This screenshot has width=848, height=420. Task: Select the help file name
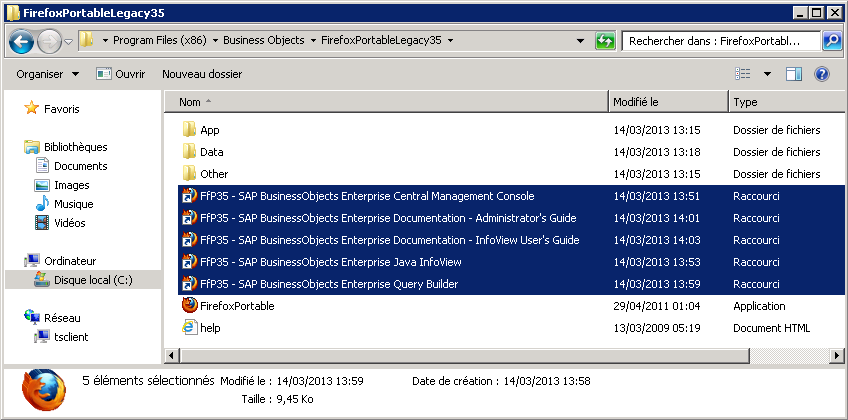point(210,328)
